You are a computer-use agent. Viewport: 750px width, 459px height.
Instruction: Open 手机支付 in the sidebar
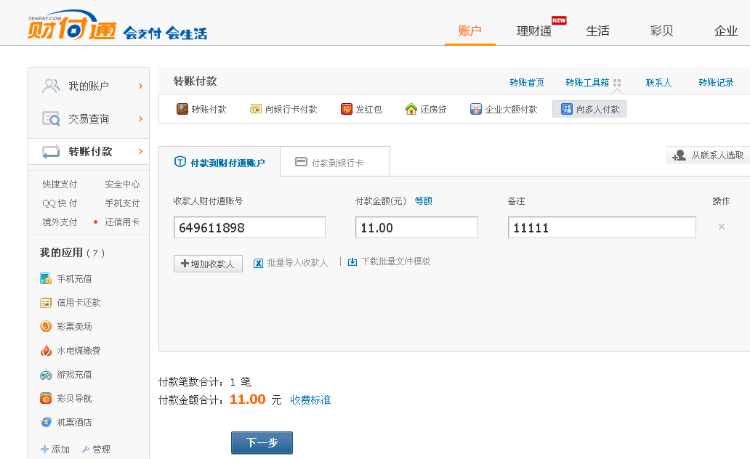(x=122, y=203)
